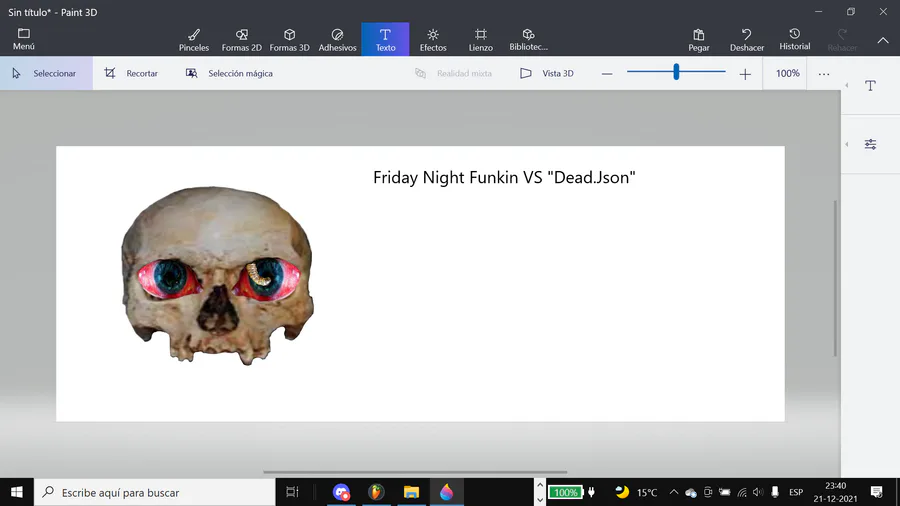Click the microphone tray icon
Screen dimensions: 900x506
pos(775,492)
